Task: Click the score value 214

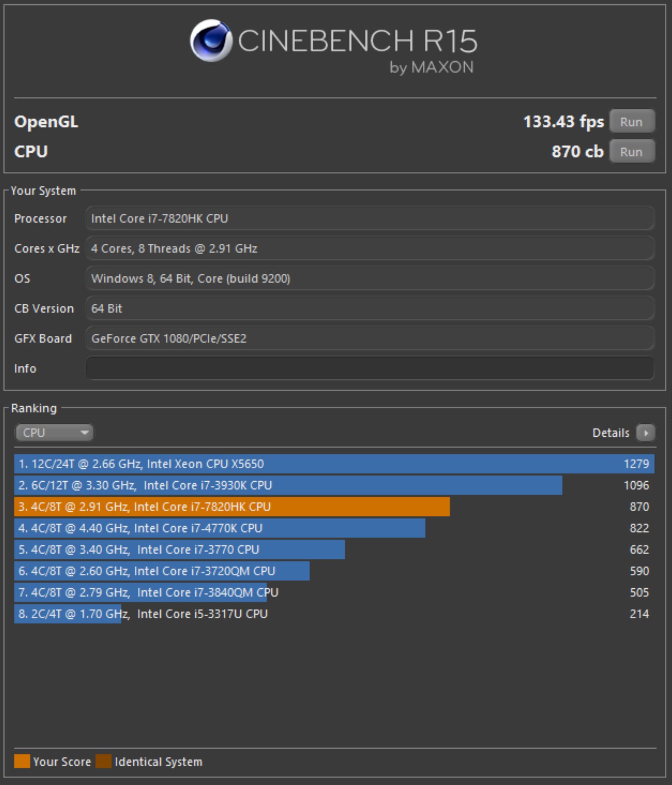Action: pos(639,614)
